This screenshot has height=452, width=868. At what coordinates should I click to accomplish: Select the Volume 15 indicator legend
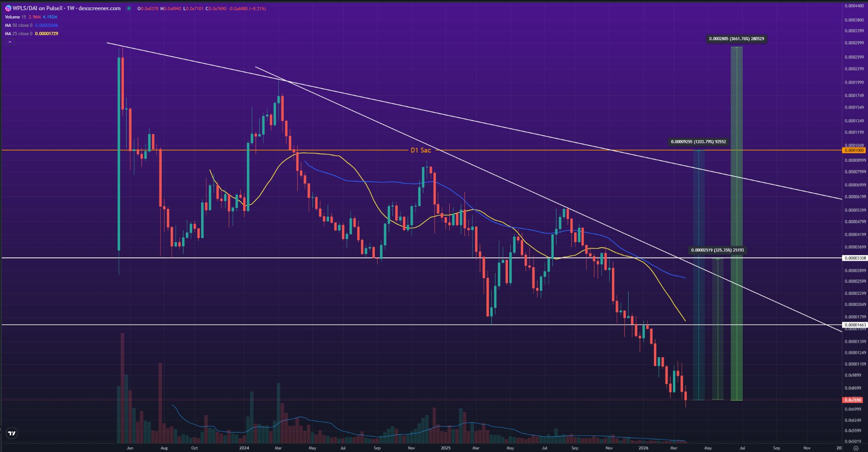pos(16,17)
